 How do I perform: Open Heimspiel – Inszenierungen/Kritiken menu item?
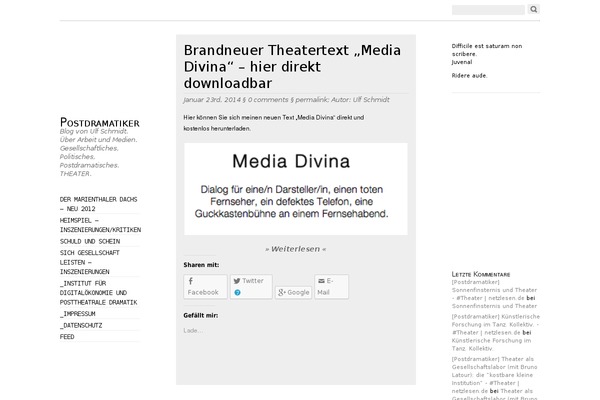point(100,225)
